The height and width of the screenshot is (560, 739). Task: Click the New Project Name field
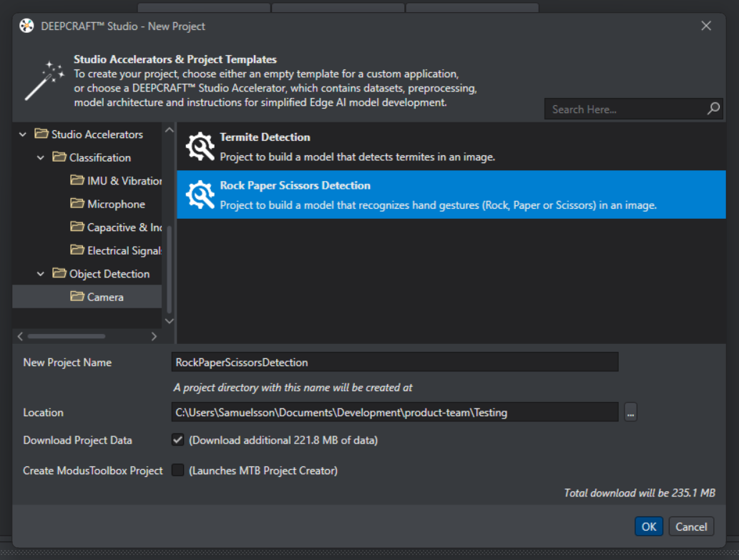point(395,362)
